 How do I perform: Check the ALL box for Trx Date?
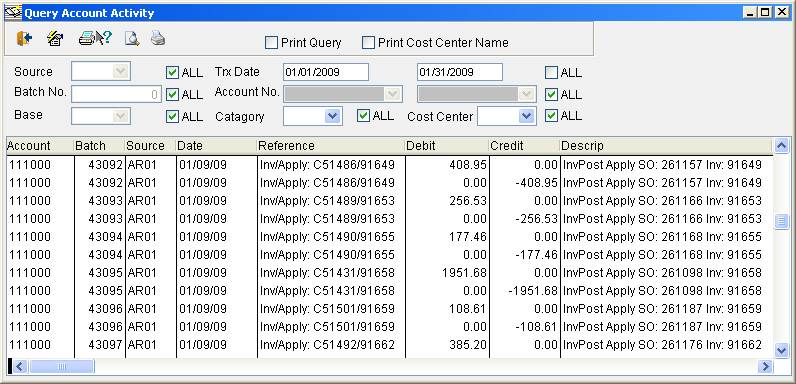coord(551,73)
